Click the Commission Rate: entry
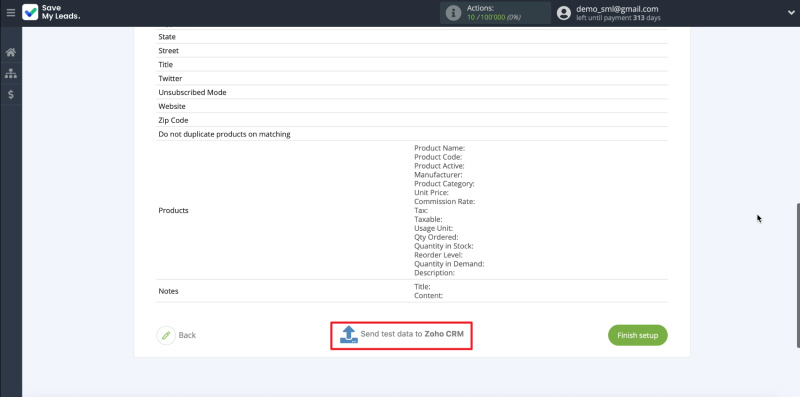 (x=444, y=202)
